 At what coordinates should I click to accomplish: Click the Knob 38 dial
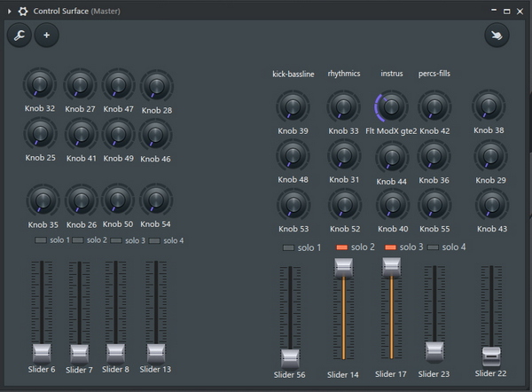(x=489, y=106)
